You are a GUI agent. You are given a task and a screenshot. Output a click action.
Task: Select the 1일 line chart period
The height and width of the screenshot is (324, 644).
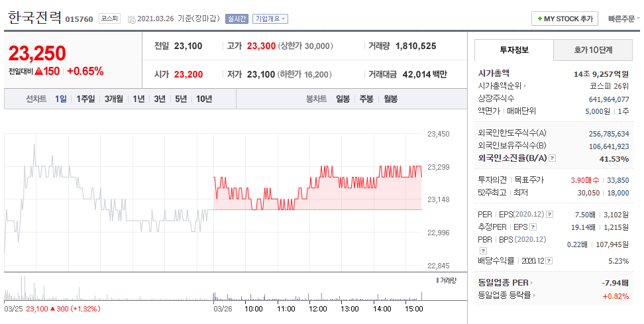click(60, 99)
